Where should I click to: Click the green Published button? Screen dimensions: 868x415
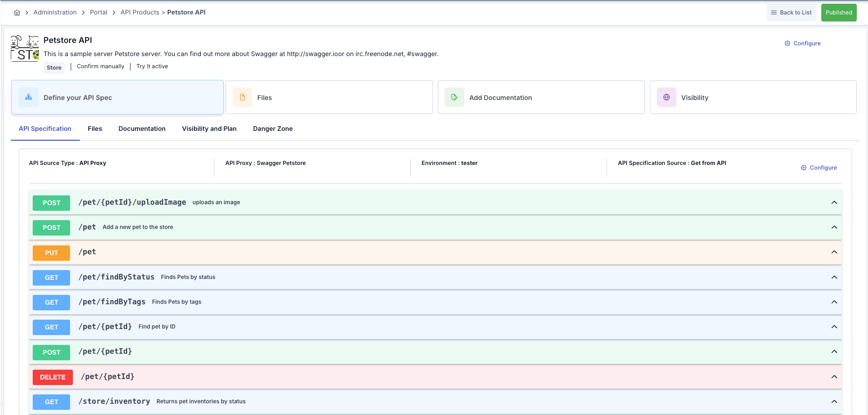point(839,13)
